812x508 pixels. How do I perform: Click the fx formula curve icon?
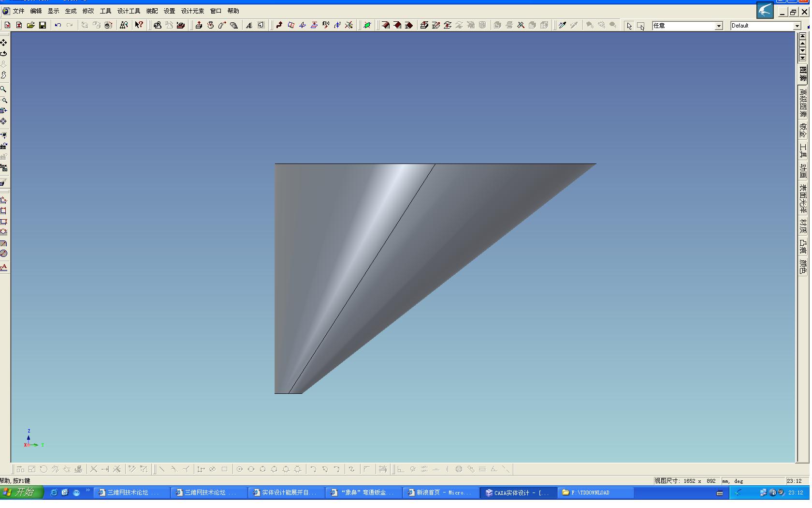(x=326, y=25)
